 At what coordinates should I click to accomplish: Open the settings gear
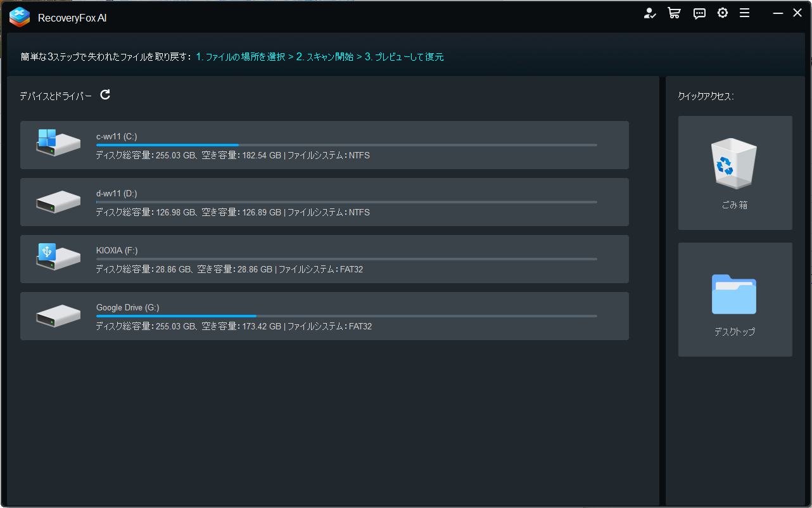[723, 13]
